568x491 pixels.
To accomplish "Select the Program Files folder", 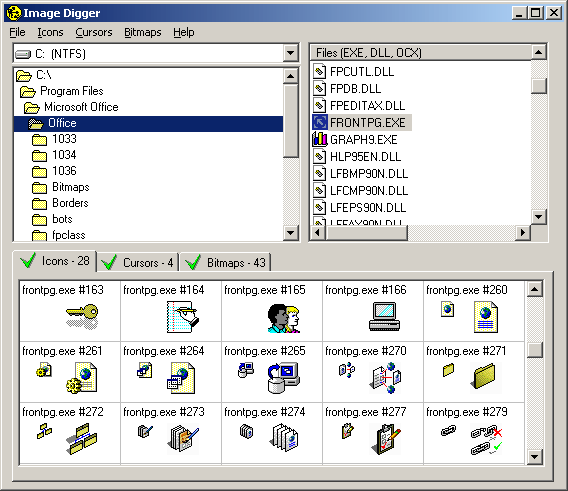I will tap(62, 91).
